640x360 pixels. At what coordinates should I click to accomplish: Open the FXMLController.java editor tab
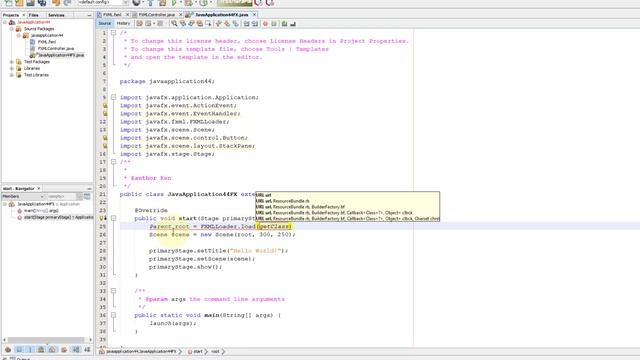point(156,15)
